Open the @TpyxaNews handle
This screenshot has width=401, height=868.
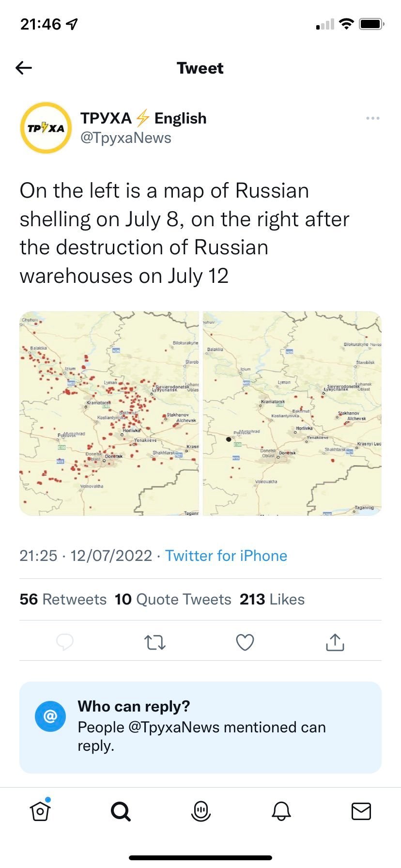point(126,138)
